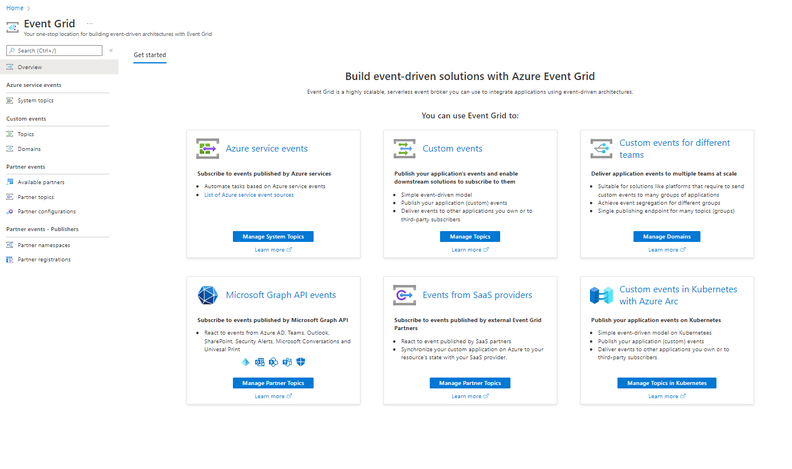Image resolution: width=792 pixels, height=469 pixels.
Task: Open Domains in the sidebar
Action: pyautogui.click(x=29, y=149)
